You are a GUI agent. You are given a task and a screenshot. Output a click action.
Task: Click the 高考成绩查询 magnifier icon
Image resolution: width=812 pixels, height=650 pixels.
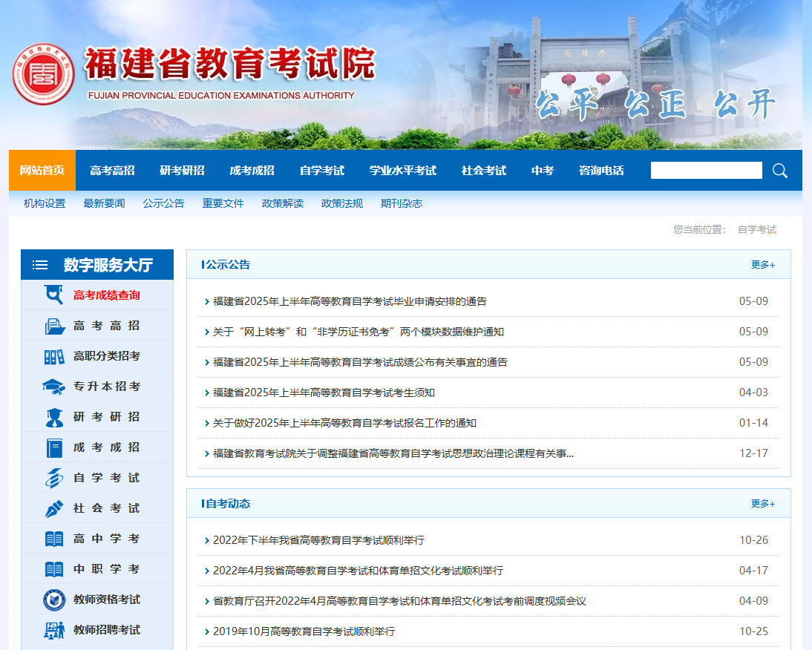point(54,295)
